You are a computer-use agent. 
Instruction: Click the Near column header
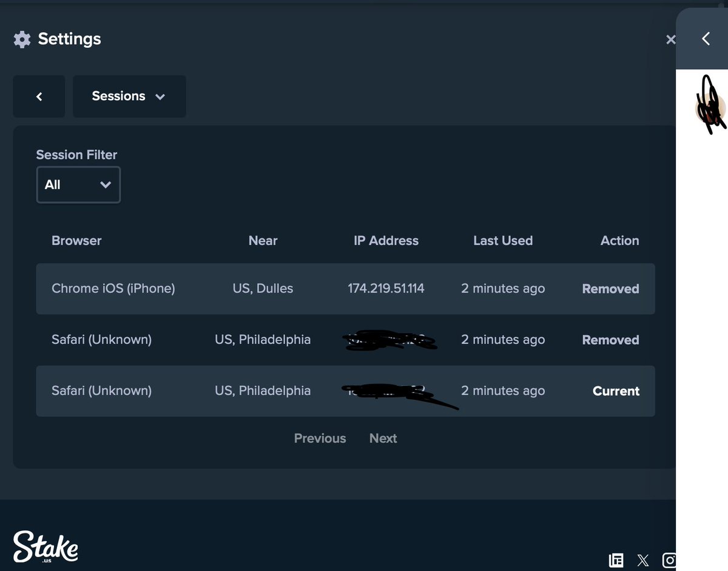[x=263, y=241]
